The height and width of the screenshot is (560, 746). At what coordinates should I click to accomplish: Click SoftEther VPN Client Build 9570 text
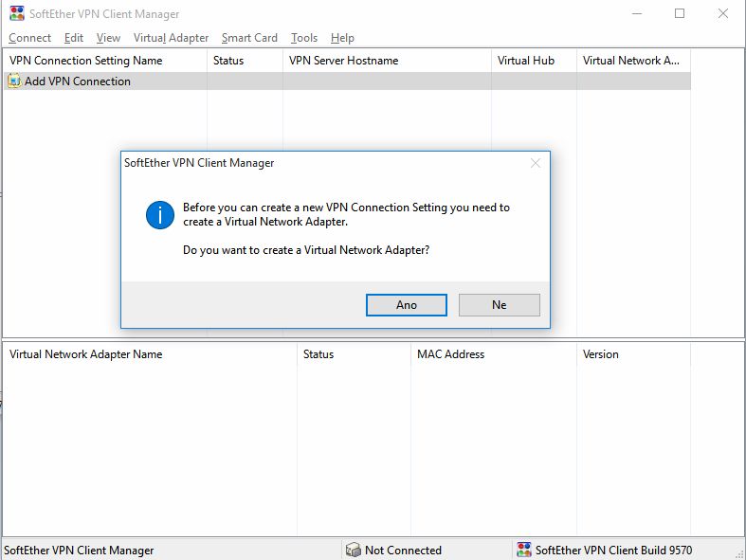click(x=613, y=550)
